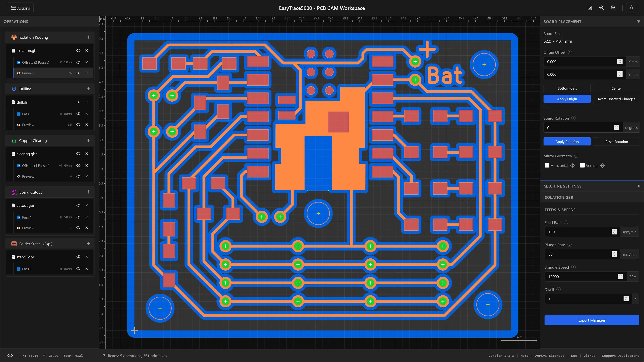Toggle visibility of Offsets (3 Passes)
The image size is (644, 362).
click(x=78, y=62)
